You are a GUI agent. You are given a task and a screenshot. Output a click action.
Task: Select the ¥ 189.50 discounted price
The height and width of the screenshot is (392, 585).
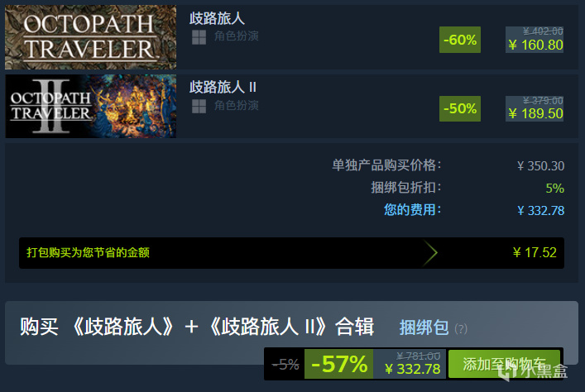coord(535,114)
